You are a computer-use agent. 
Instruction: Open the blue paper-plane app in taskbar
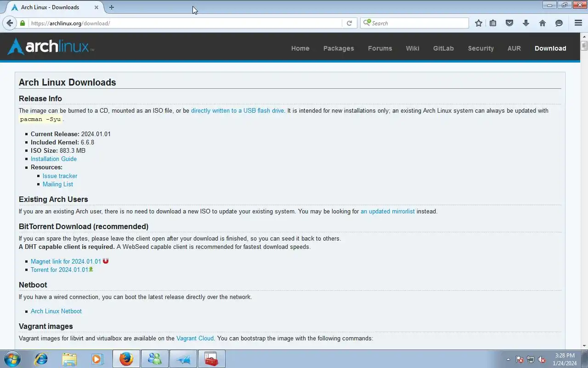click(183, 359)
